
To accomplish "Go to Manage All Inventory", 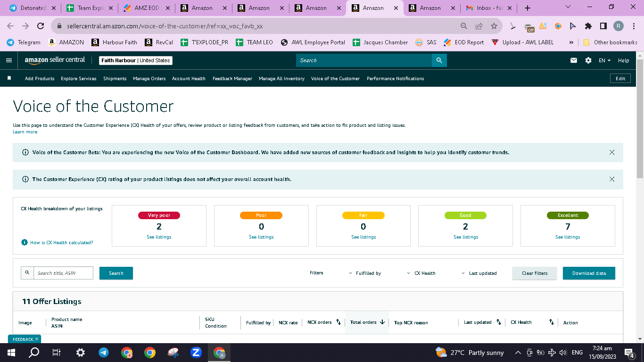I will [x=281, y=78].
